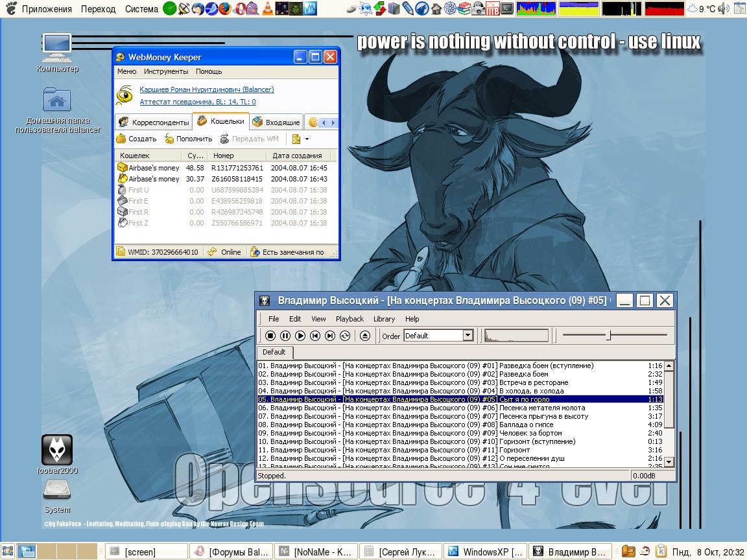The image size is (747, 560).
Task: Switch to the WindowsXP taskbar window
Action: [486, 552]
